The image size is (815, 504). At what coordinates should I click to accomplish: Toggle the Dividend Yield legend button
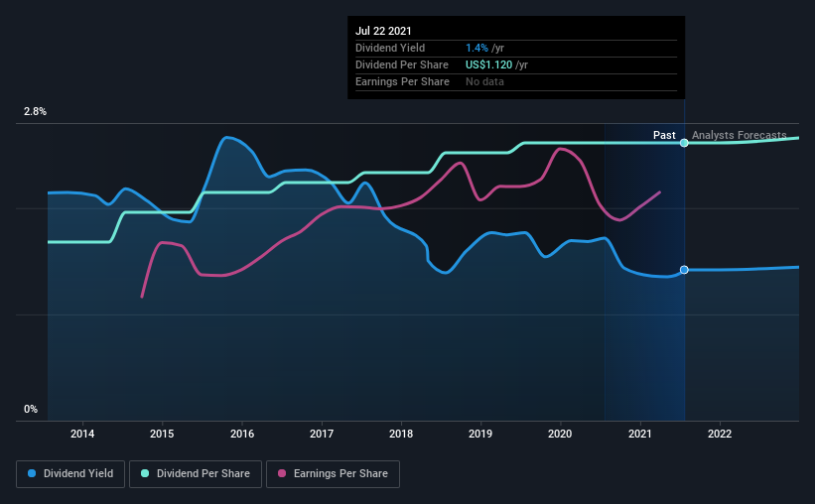70,474
